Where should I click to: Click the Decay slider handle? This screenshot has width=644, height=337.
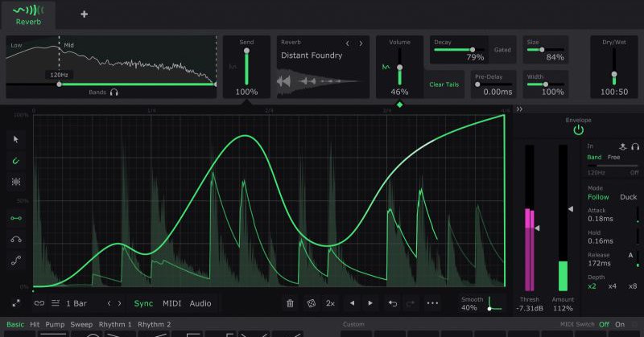click(x=473, y=50)
